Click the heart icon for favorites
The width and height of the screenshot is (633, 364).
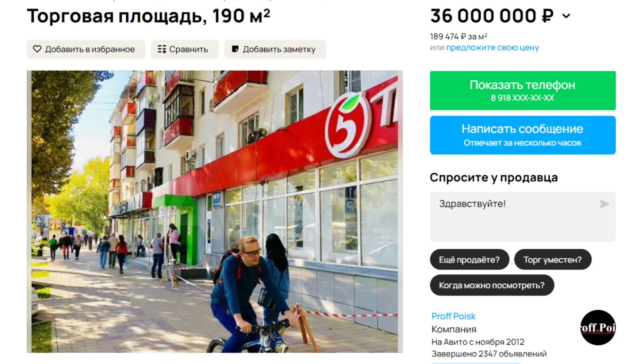point(37,49)
